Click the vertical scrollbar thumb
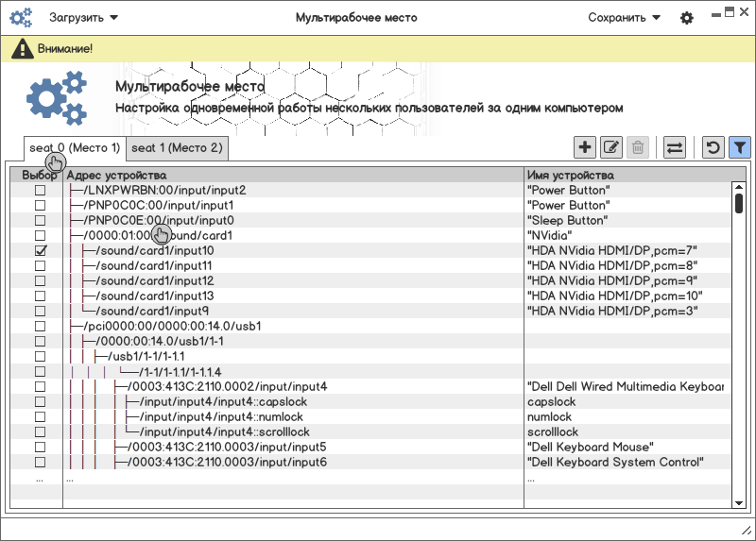 pos(739,203)
